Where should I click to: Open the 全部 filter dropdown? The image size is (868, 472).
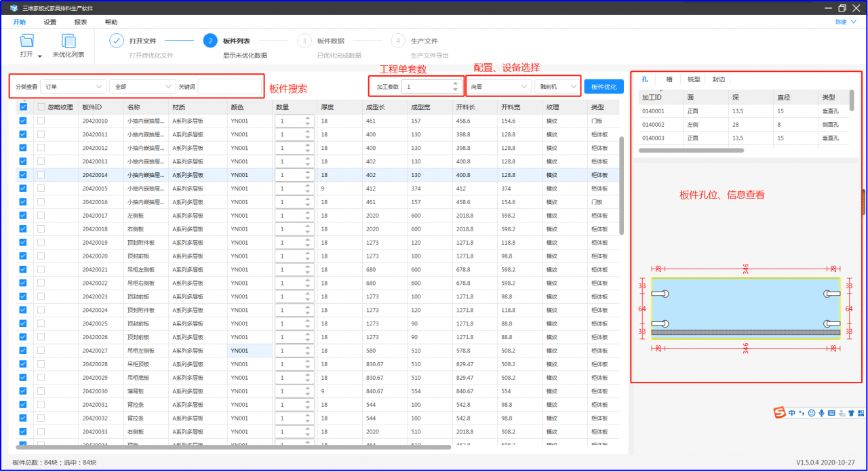[143, 87]
